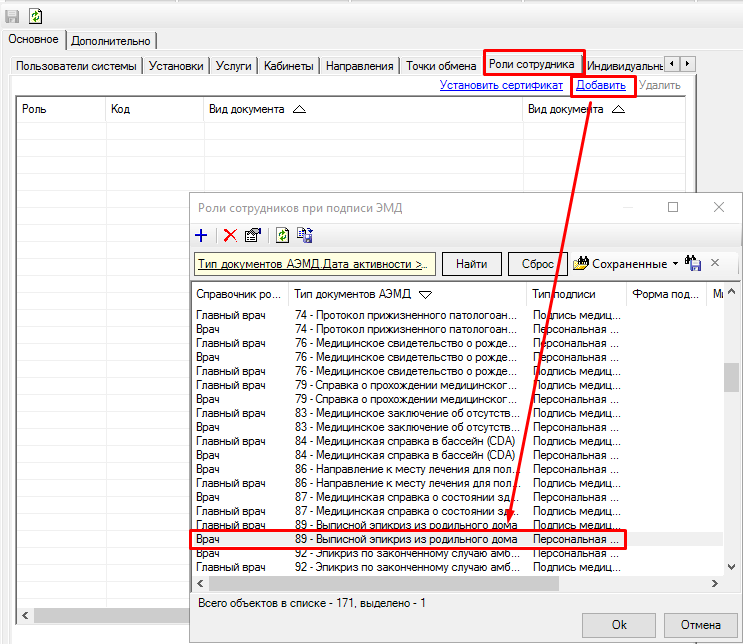Click the Удалить link
The image size is (743, 644).
point(660,85)
